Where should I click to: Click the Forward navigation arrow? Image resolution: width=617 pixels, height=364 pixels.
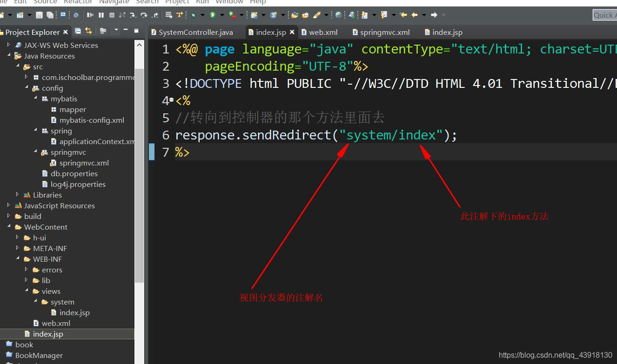(x=434, y=15)
